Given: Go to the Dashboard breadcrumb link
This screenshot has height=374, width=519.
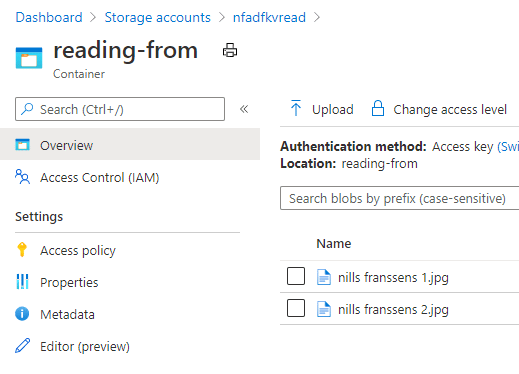Looking at the screenshot, I should tap(49, 17).
